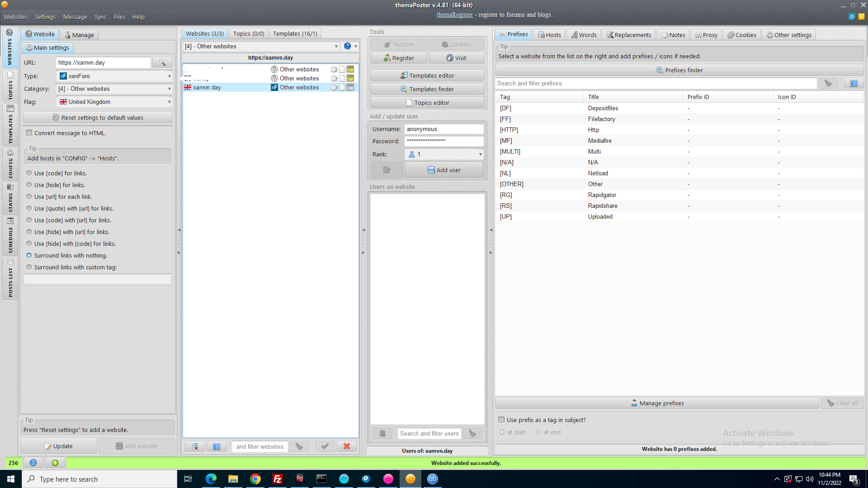Image resolution: width=868 pixels, height=488 pixels.
Task: Switch to the Replacements tab
Action: point(629,35)
